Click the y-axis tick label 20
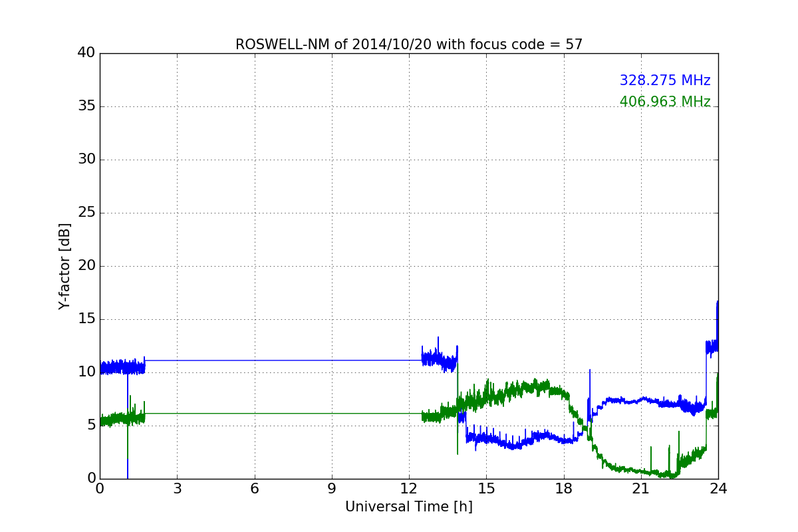This screenshot has width=798, height=532. coord(86,266)
